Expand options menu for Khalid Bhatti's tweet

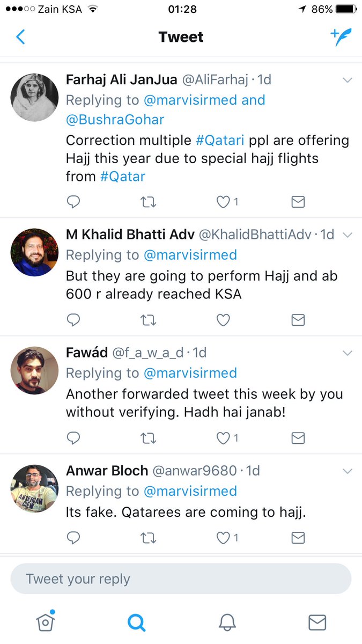[348, 235]
